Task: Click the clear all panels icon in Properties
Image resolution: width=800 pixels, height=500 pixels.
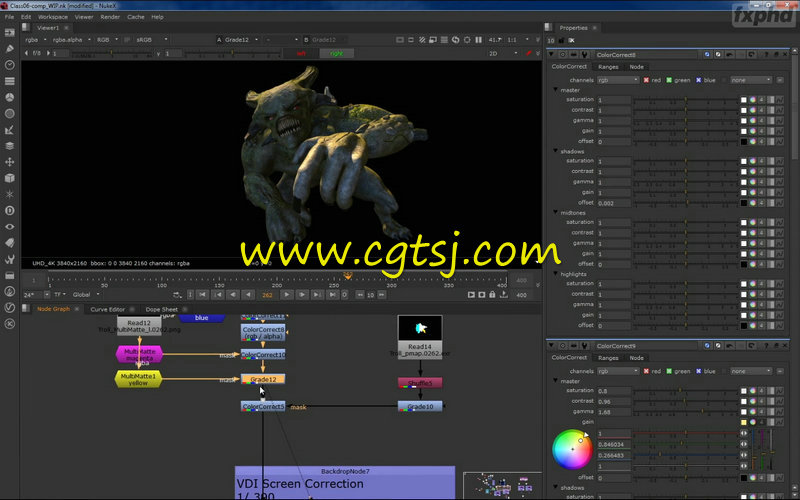Action: pos(571,40)
